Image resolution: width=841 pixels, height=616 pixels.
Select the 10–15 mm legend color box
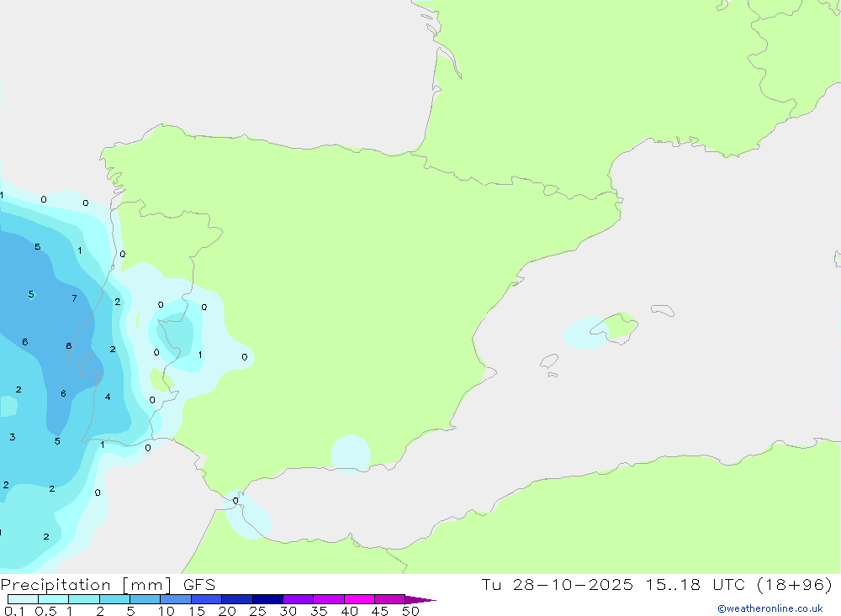coord(176,599)
